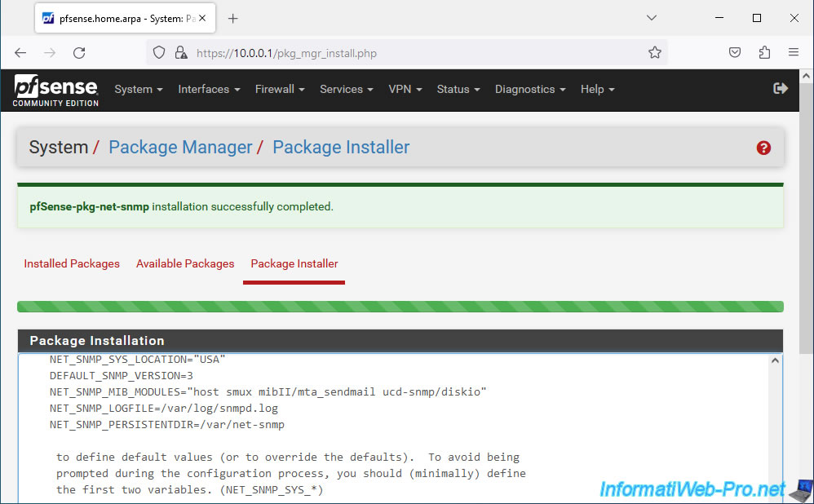The image size is (814, 504).
Task: Click the pfSense Community Edition logo
Action: coord(55,91)
